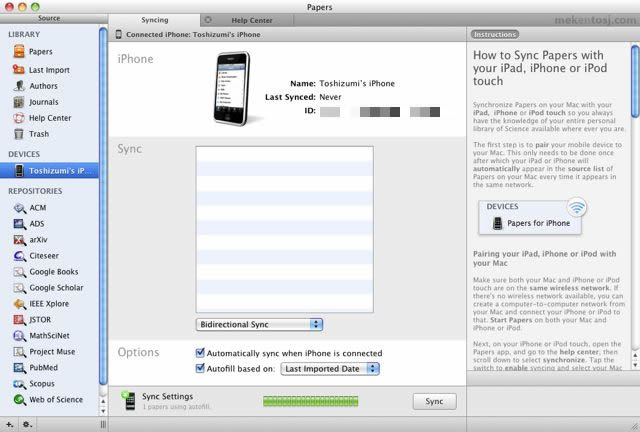Toggle Automatically sync when iPhone is connected

click(x=200, y=352)
